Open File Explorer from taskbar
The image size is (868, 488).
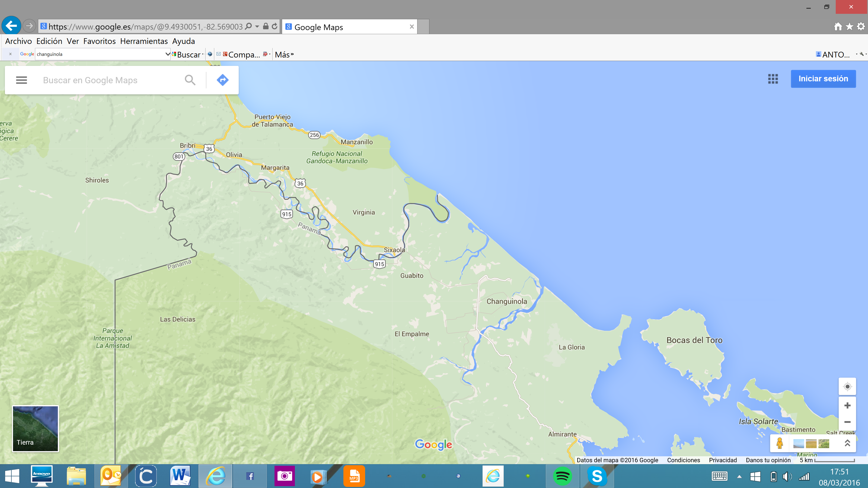click(76, 476)
